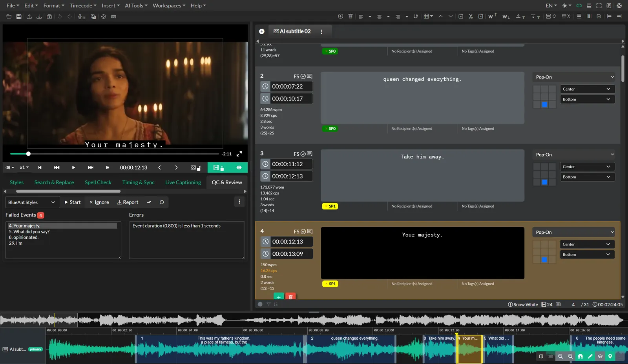Image resolution: width=628 pixels, height=364 pixels.
Task: Switch to Spell Check tab
Action: 98,182
